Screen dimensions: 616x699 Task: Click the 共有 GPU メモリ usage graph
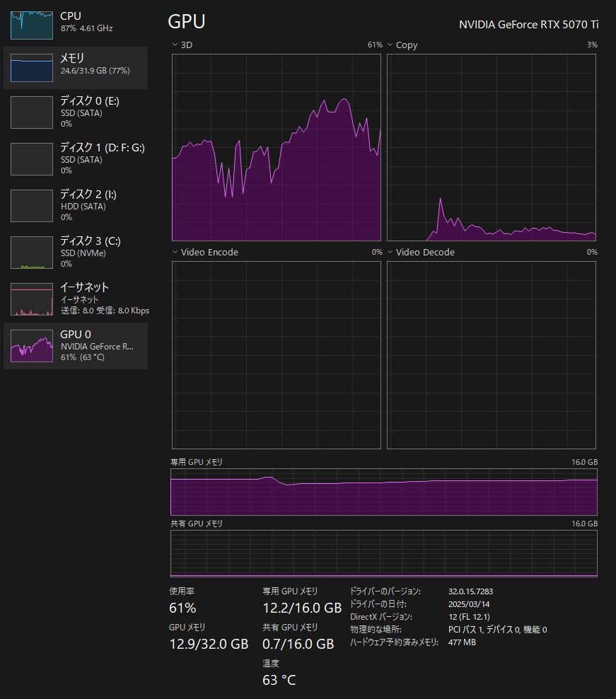(384, 554)
